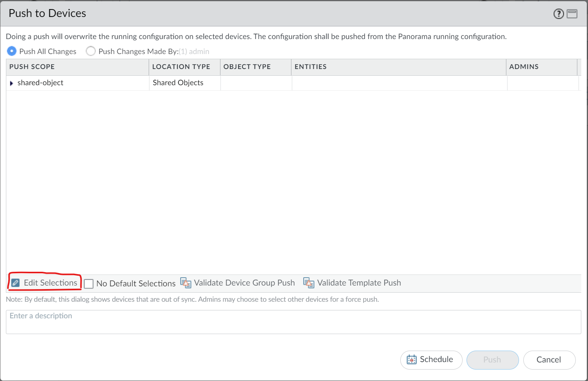Screen dimensions: 588x381
Task: Select Push Changes Made By radio button
Action: [91, 51]
